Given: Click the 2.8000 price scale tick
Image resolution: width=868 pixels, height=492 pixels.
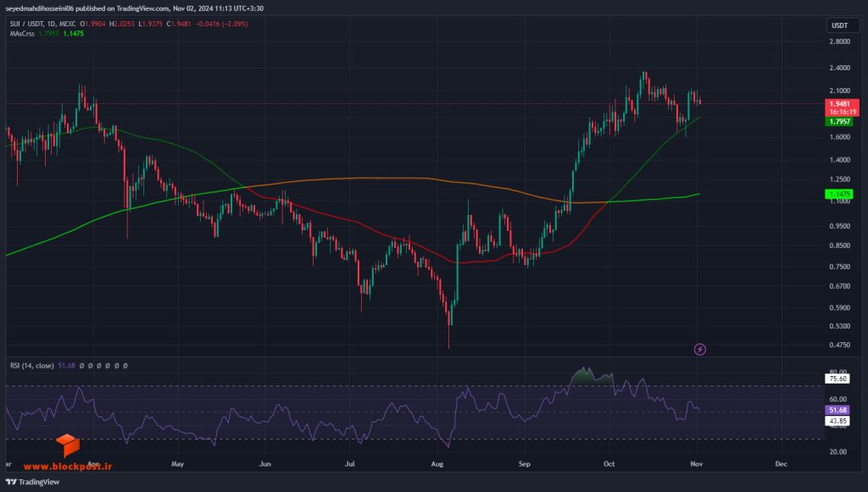Looking at the screenshot, I should click(839, 41).
